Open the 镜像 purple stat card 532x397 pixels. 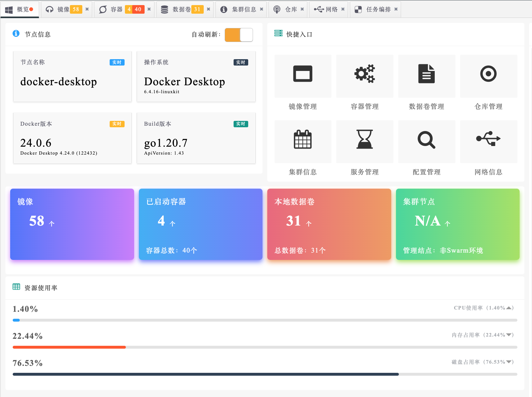[x=72, y=224]
